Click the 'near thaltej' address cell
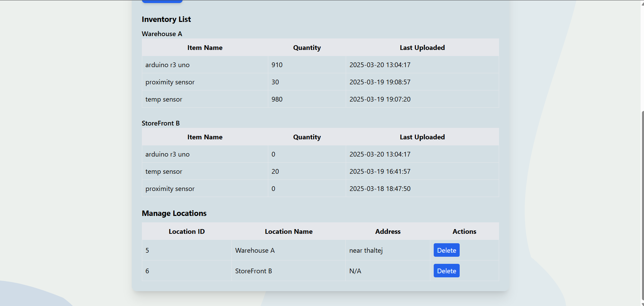 [x=366, y=250]
